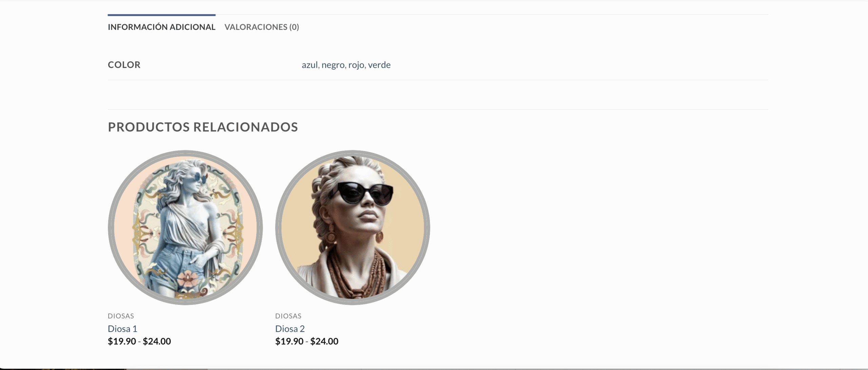Go to the Diosa 2 product title
Screen dimensions: 868x370
290,329
